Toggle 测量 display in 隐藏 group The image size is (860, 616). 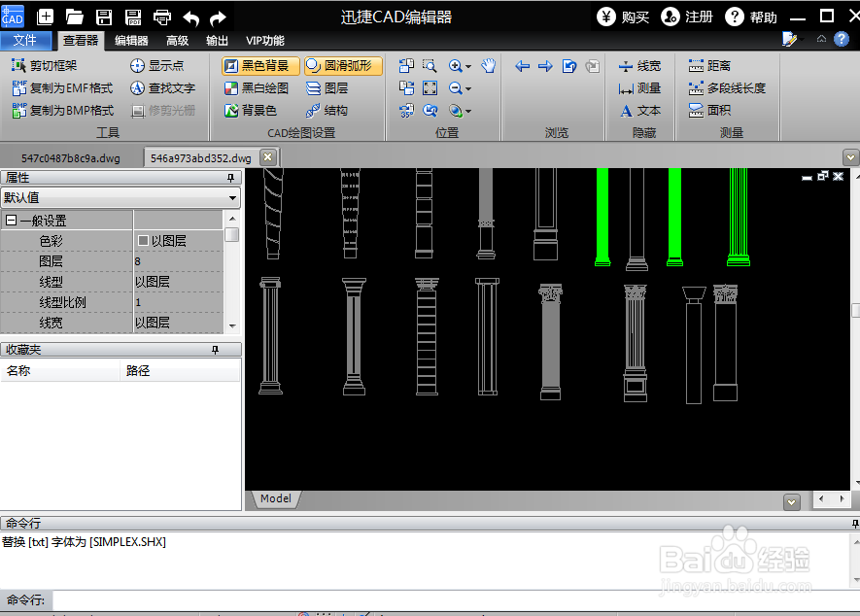point(639,88)
